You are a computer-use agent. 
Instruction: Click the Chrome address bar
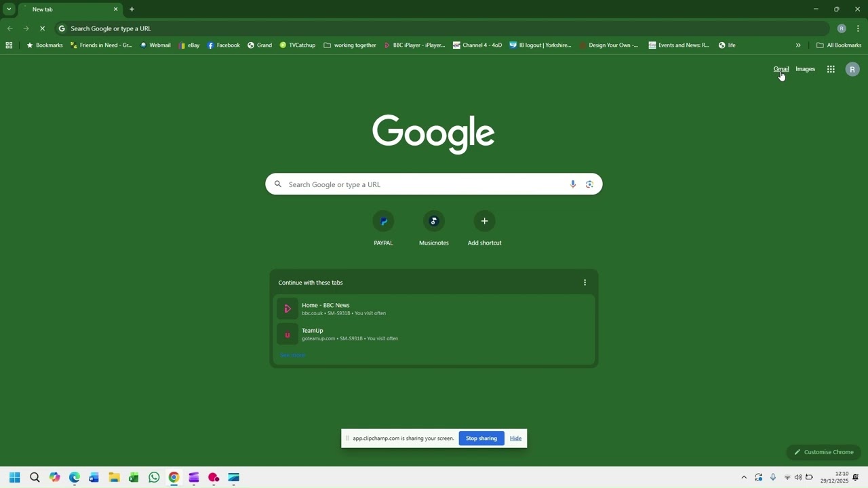click(x=441, y=28)
